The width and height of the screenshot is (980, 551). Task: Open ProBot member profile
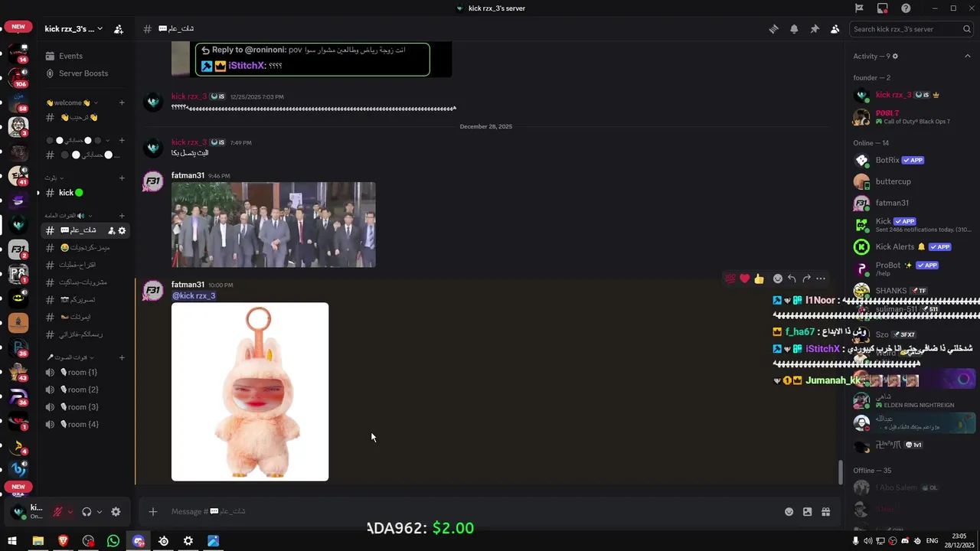[911, 269]
